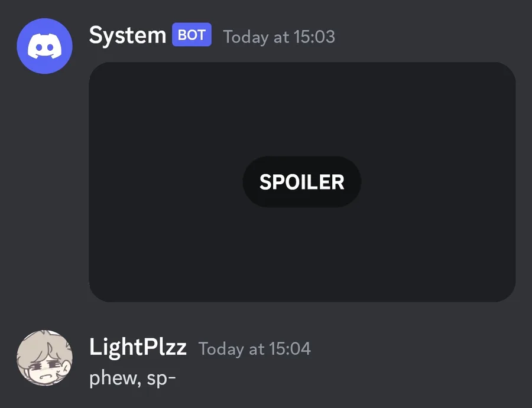Click the System username

[x=127, y=35]
